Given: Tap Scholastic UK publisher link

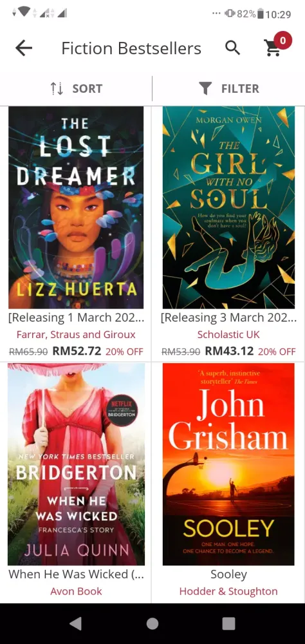Looking at the screenshot, I should (228, 334).
